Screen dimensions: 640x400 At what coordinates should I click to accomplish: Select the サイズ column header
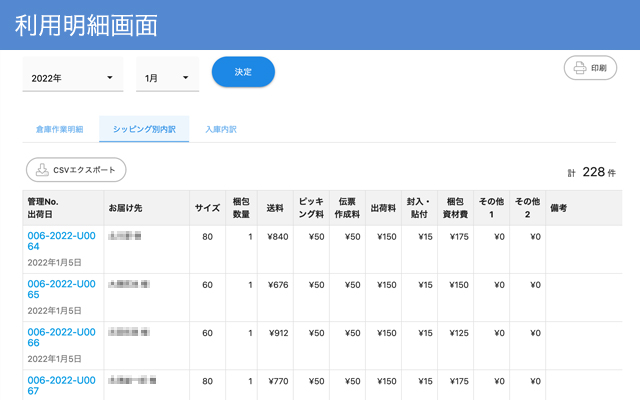click(207, 208)
